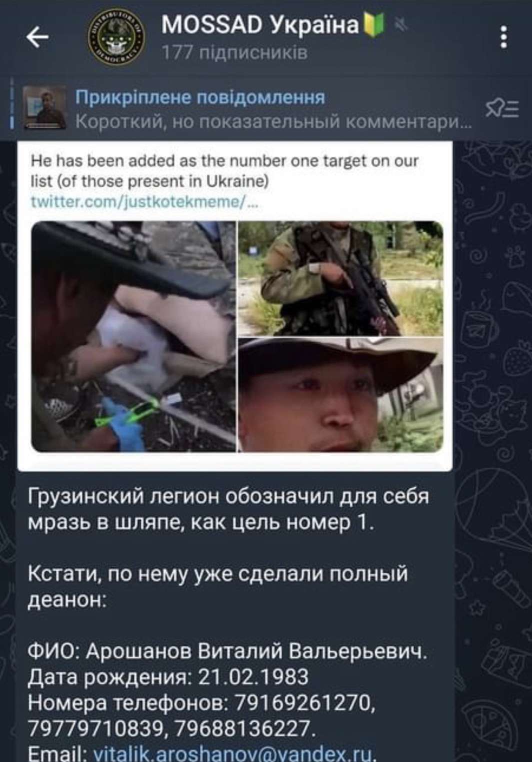532x762 pixels.
Task: Open the left photo with green scissors
Action: coord(133,337)
